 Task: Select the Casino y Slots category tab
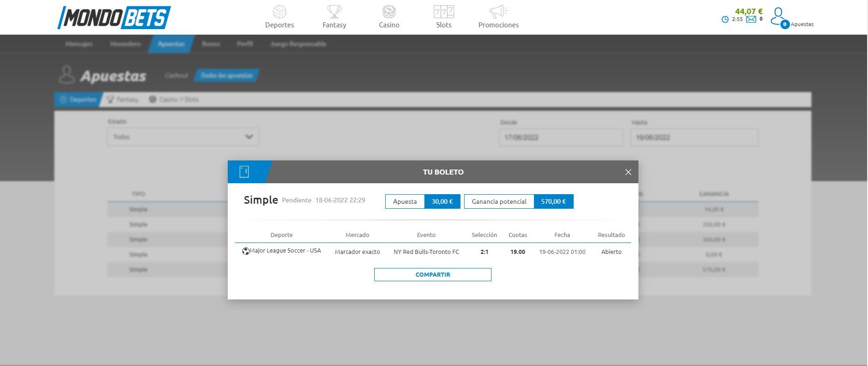pyautogui.click(x=174, y=99)
